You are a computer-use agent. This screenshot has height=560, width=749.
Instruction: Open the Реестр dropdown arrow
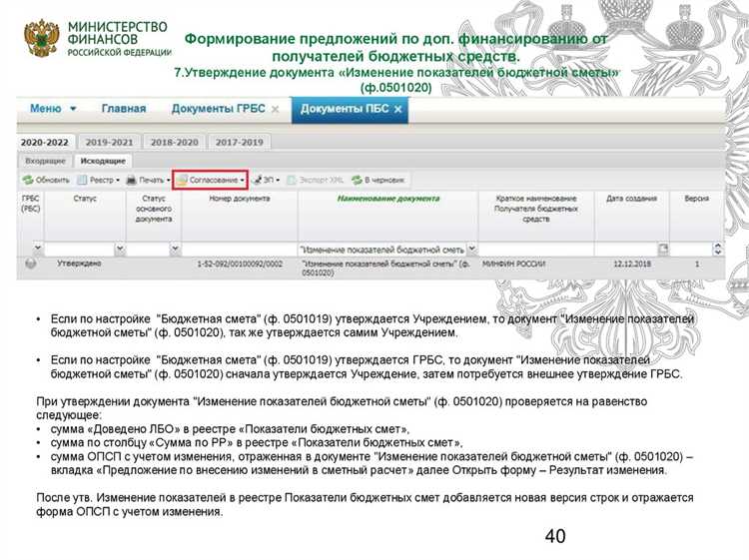[x=118, y=181]
